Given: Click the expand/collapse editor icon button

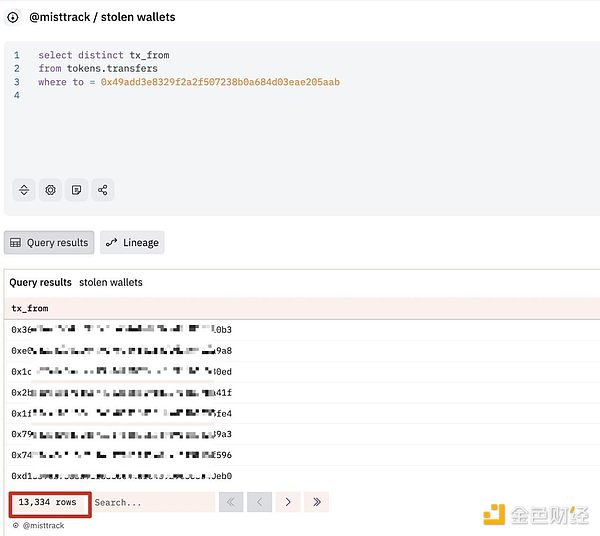Looking at the screenshot, I should 24,190.
